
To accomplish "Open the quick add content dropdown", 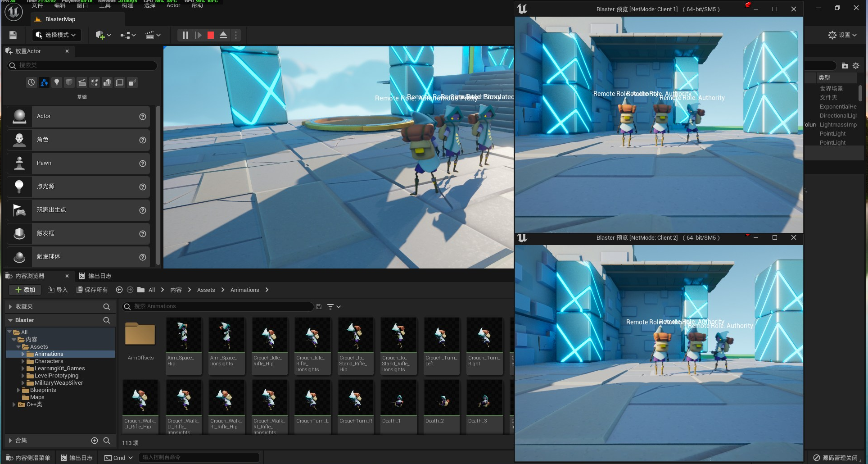I will coord(103,35).
